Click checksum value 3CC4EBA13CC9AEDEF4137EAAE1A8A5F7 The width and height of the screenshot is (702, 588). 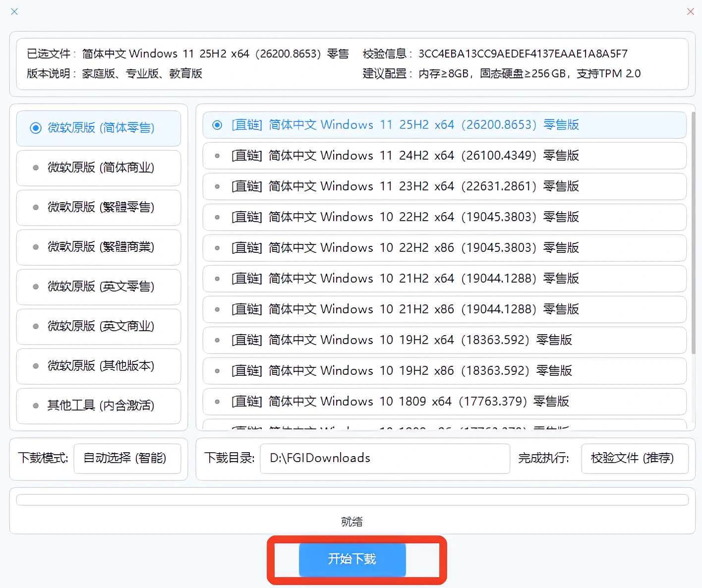pos(523,54)
